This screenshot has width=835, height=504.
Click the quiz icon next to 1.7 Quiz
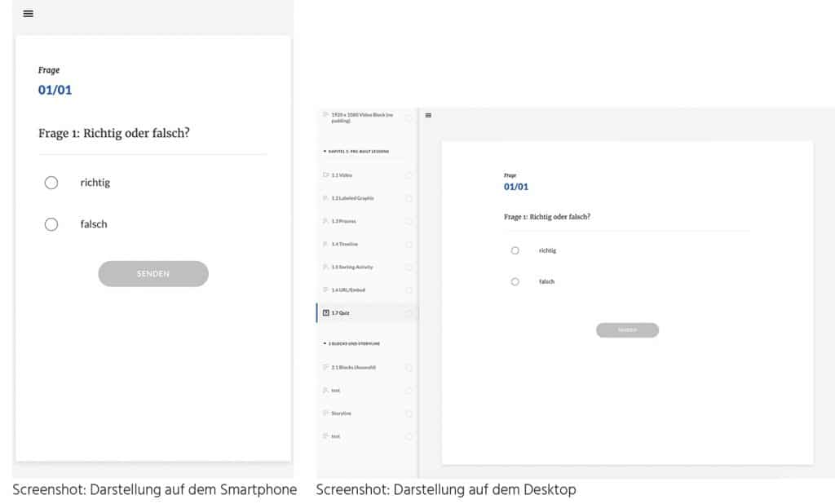coord(326,312)
